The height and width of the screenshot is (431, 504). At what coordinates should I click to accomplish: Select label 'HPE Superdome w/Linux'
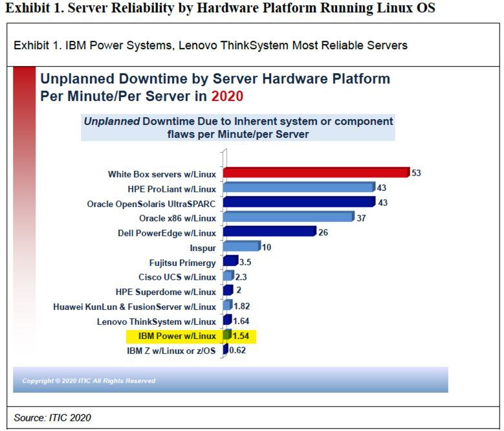coord(166,292)
